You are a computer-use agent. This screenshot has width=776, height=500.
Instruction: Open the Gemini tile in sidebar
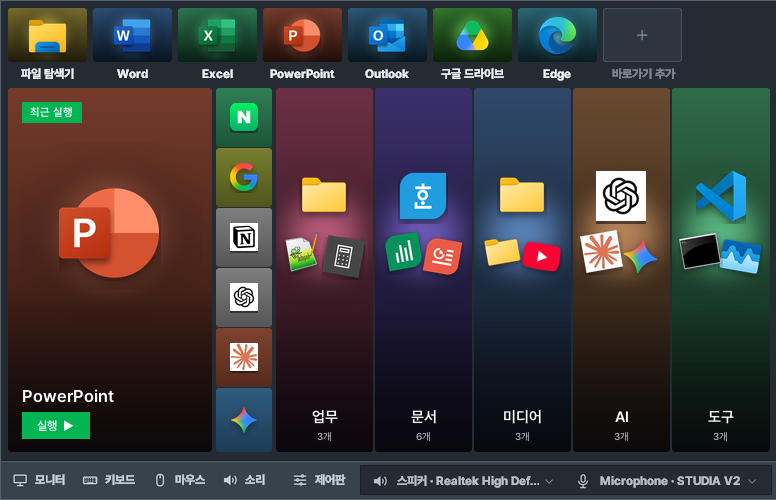pos(244,420)
